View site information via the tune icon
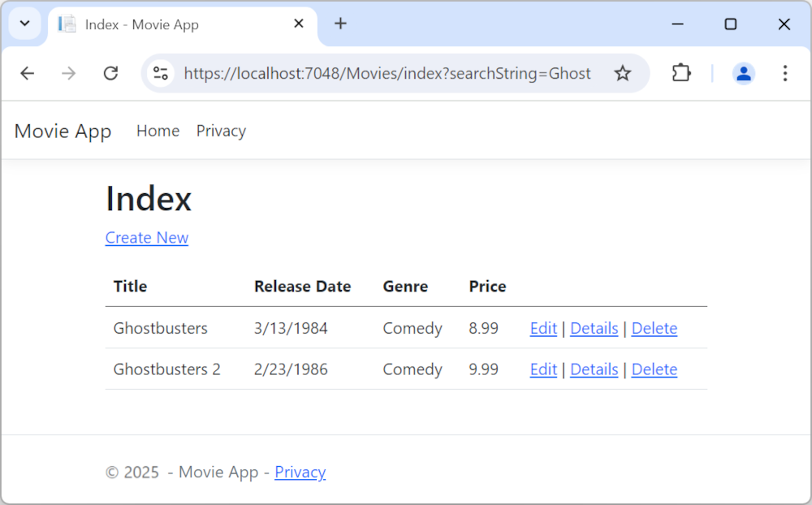Screen dimensions: 812x505 (x=160, y=73)
